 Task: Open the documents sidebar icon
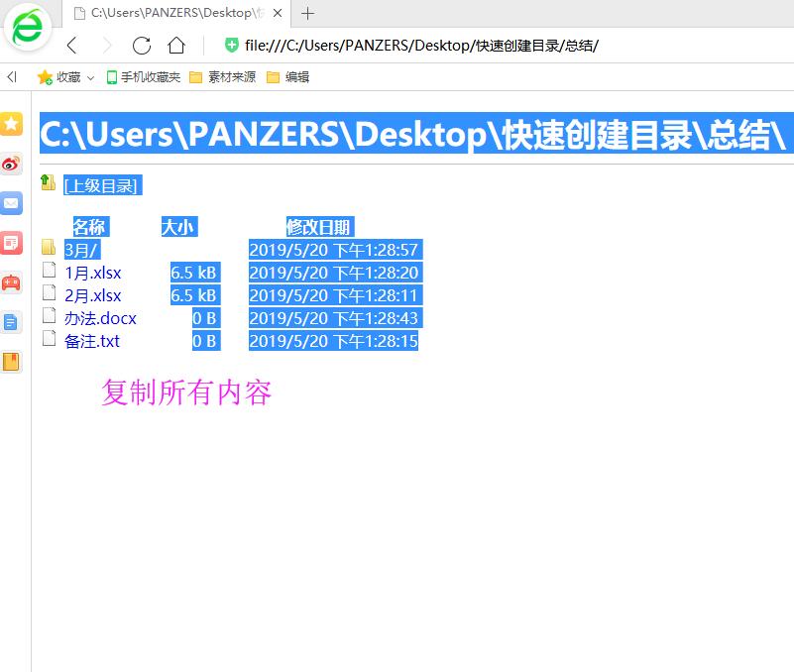click(x=12, y=322)
